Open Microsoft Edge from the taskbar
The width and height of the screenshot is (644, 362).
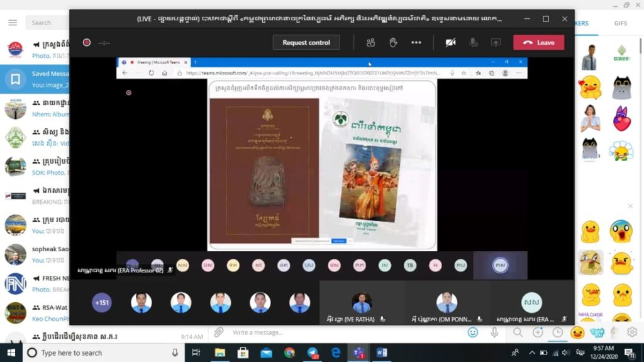(x=336, y=353)
